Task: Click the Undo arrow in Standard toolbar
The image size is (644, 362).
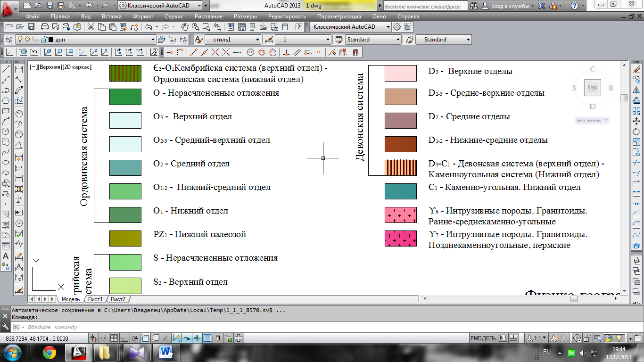Action: [149, 27]
